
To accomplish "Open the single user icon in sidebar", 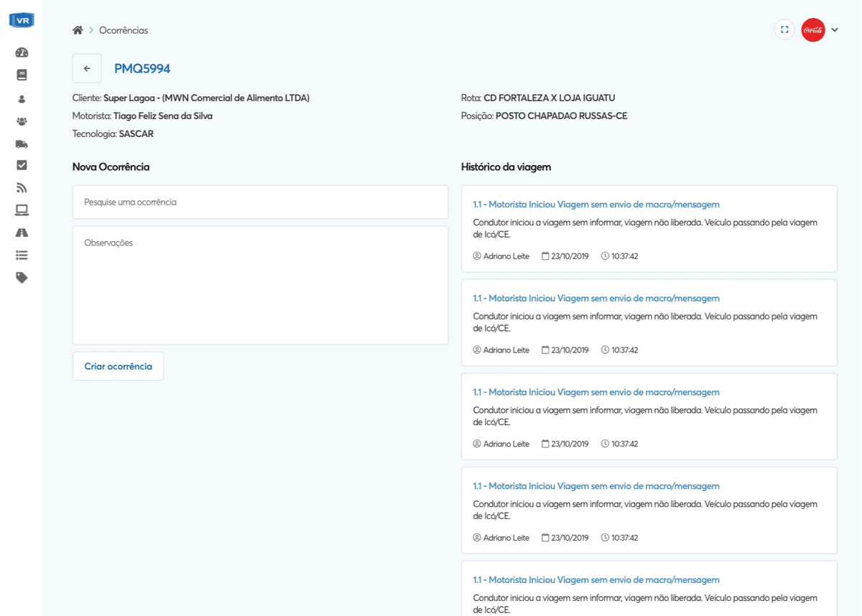I will 22,99.
